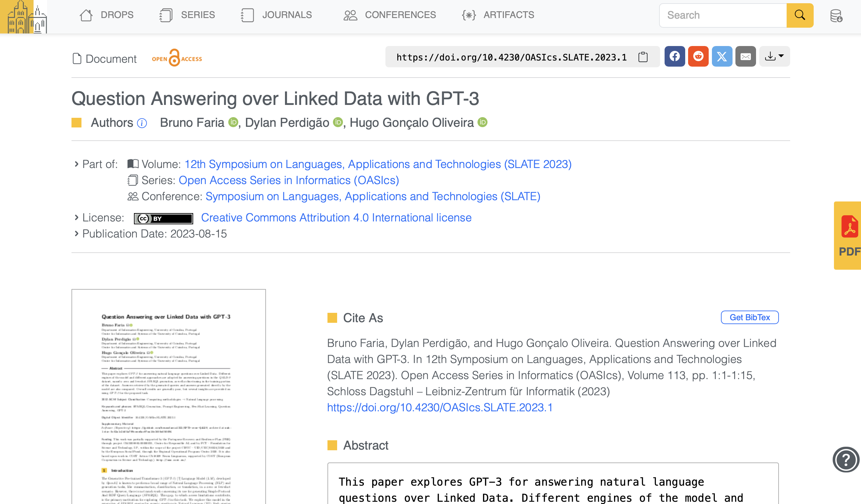Open the paper's first-page thumbnail preview
The width and height of the screenshot is (861, 504).
[x=168, y=397]
